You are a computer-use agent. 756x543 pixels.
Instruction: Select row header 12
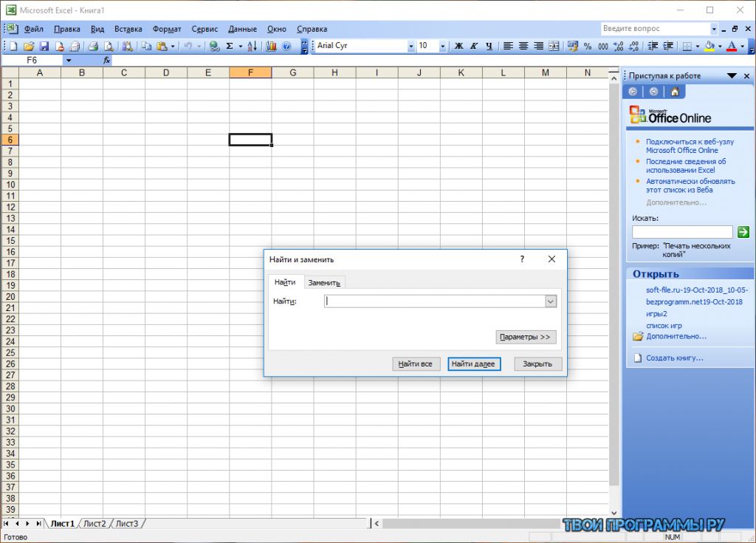point(10,208)
